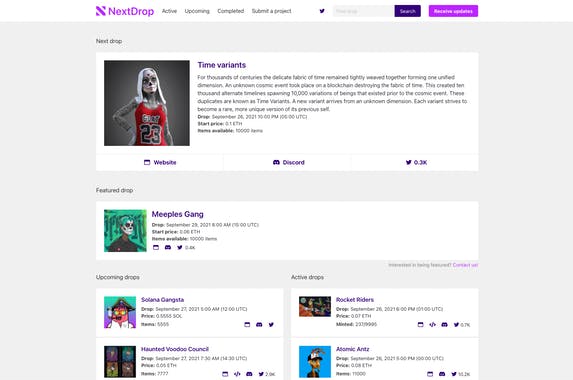Open the Solana Gangsta title link
Image resolution: width=573 pixels, height=380 pixels.
click(163, 300)
